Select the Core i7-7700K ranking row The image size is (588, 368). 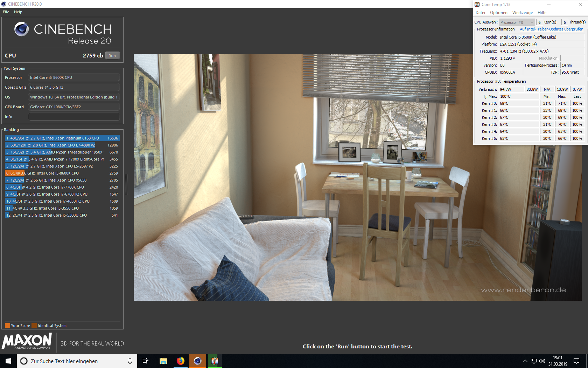62,187
